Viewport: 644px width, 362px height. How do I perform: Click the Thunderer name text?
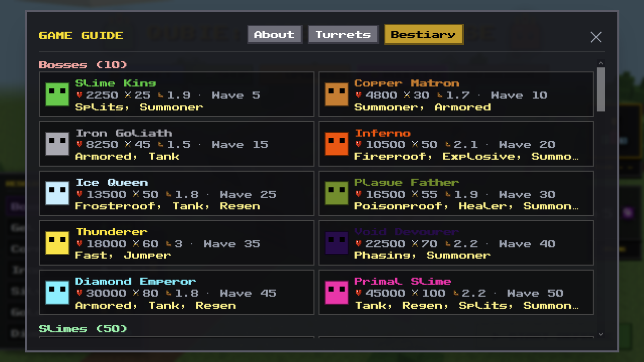click(112, 232)
